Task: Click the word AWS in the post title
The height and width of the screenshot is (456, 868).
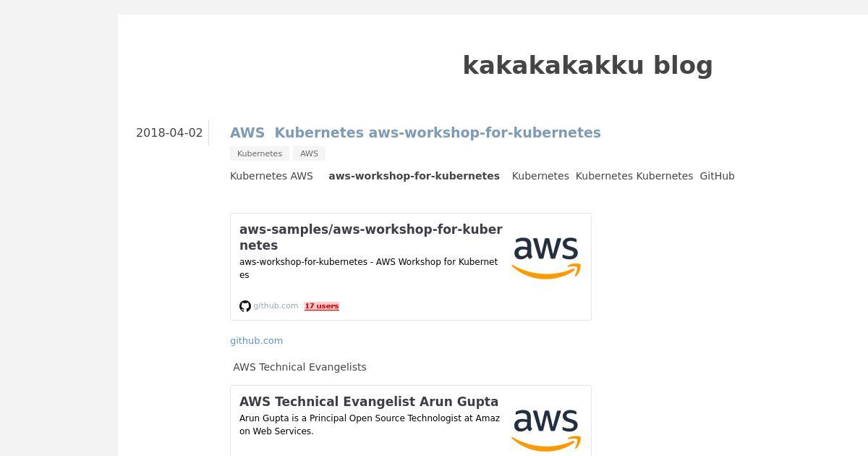Action: click(x=247, y=132)
